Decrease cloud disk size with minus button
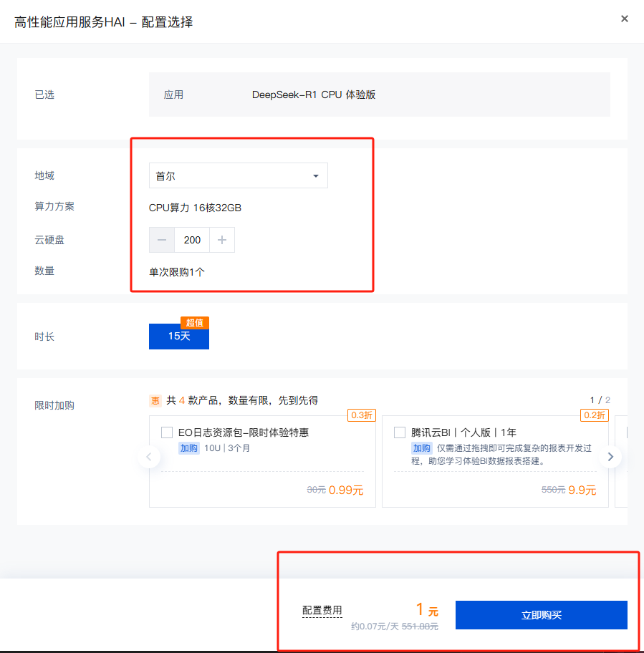The height and width of the screenshot is (653, 644). [x=162, y=240]
